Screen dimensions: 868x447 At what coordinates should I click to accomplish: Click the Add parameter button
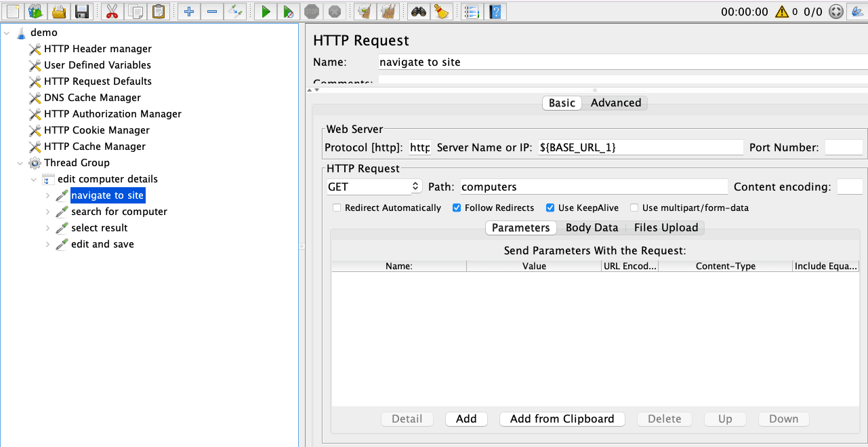[x=466, y=419]
